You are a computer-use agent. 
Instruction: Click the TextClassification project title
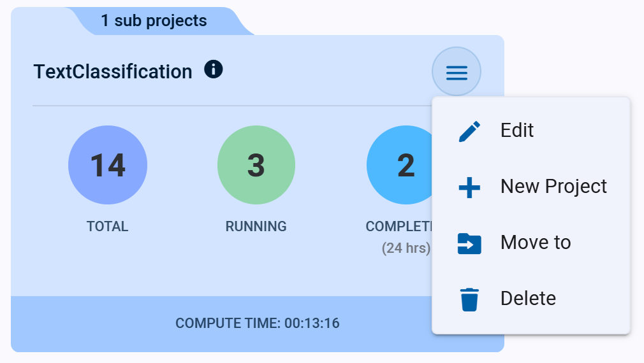[113, 72]
